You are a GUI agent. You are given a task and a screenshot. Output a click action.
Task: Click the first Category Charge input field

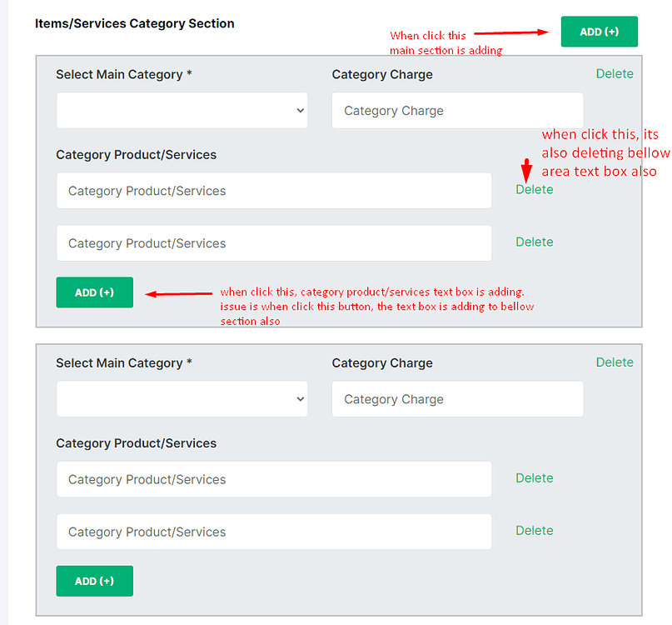457,110
